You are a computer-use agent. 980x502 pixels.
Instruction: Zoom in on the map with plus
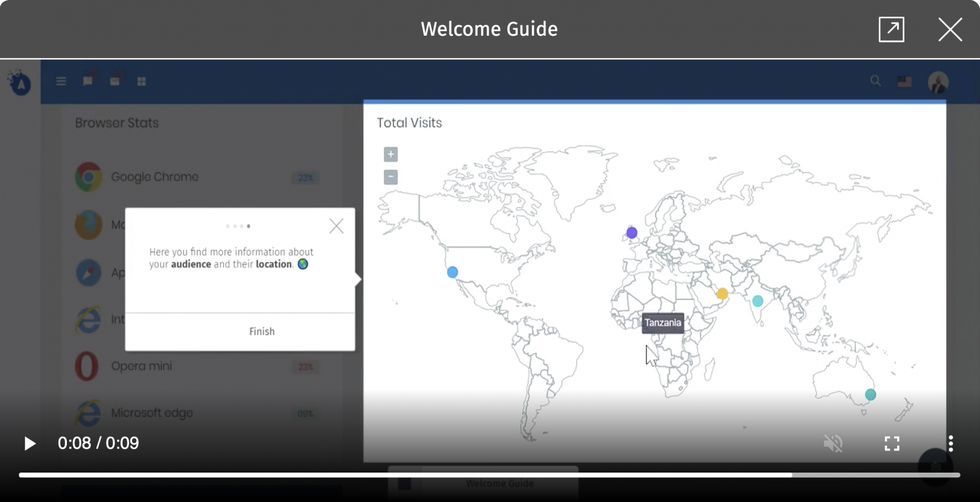coord(391,154)
